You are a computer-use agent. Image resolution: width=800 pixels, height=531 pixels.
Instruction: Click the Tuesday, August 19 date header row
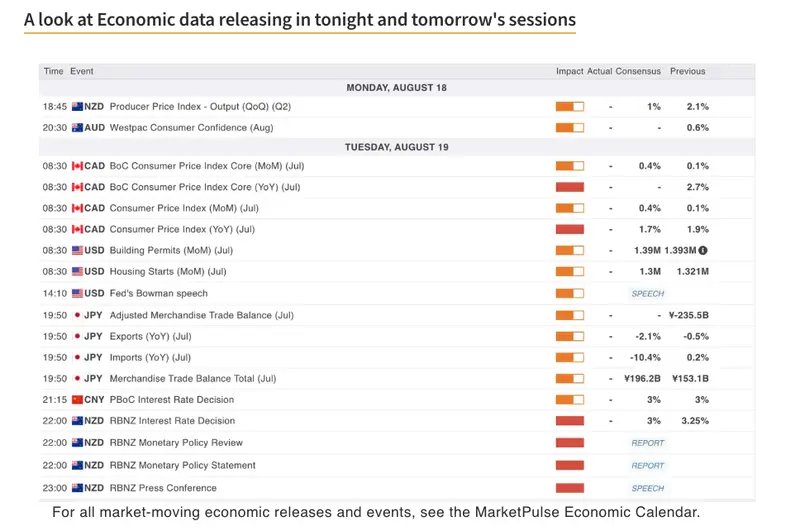click(x=397, y=147)
